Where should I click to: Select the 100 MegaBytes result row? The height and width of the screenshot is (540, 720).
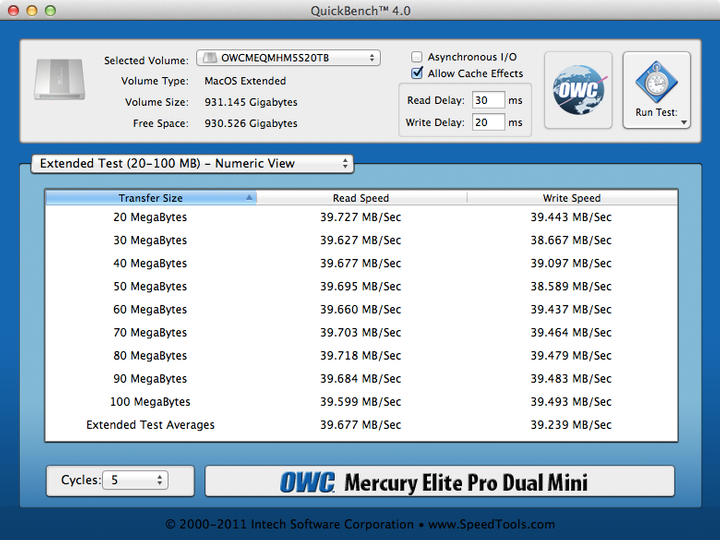[x=361, y=402]
